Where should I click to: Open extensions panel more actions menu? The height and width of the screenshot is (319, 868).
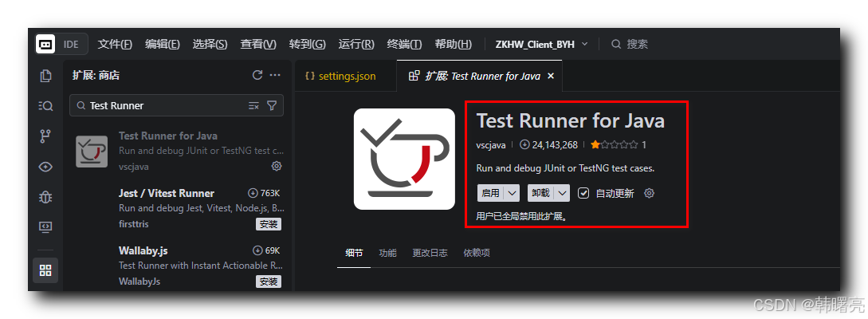pyautogui.click(x=275, y=75)
